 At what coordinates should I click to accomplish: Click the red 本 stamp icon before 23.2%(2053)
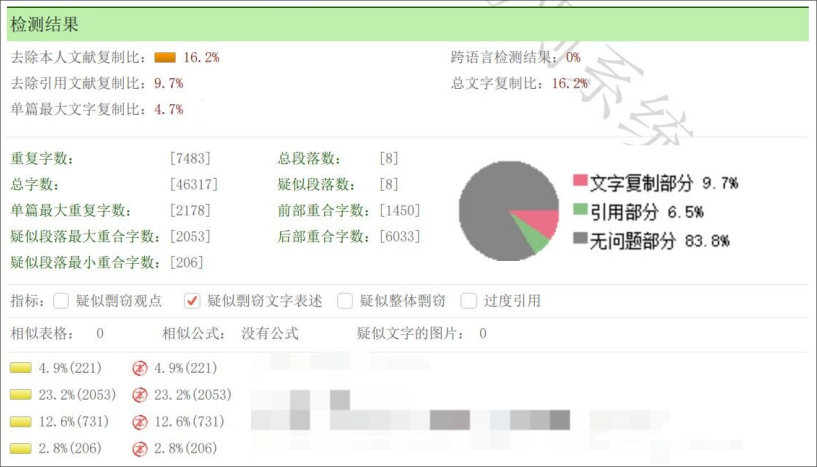click(x=140, y=395)
